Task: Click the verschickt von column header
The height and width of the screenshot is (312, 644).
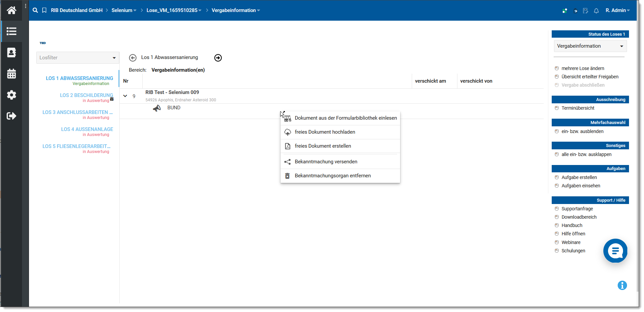Action: [476, 81]
